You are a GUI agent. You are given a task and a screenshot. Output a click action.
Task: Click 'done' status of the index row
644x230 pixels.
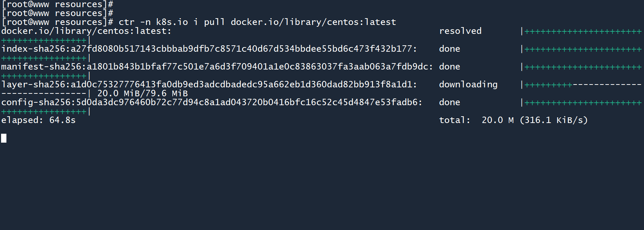click(x=449, y=49)
